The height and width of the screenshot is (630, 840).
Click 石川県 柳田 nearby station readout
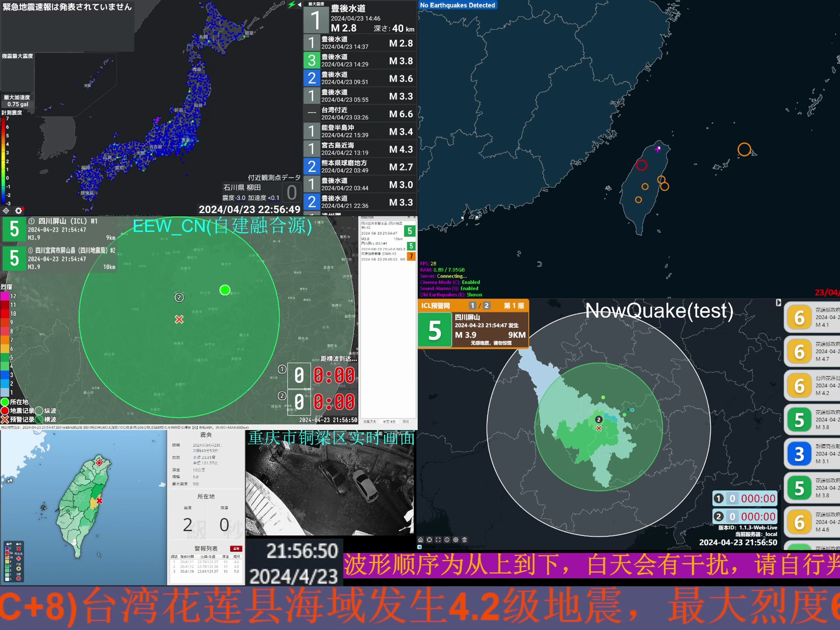click(262, 192)
